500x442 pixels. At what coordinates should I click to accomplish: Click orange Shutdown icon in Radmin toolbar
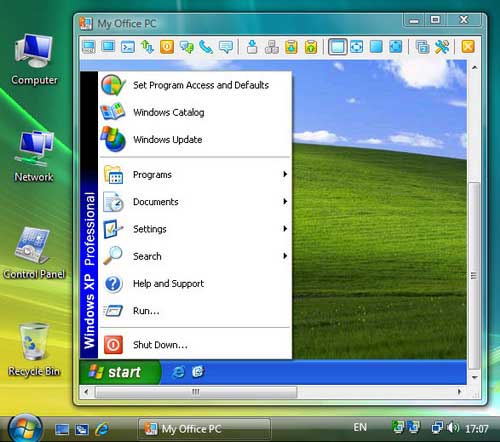(167, 47)
